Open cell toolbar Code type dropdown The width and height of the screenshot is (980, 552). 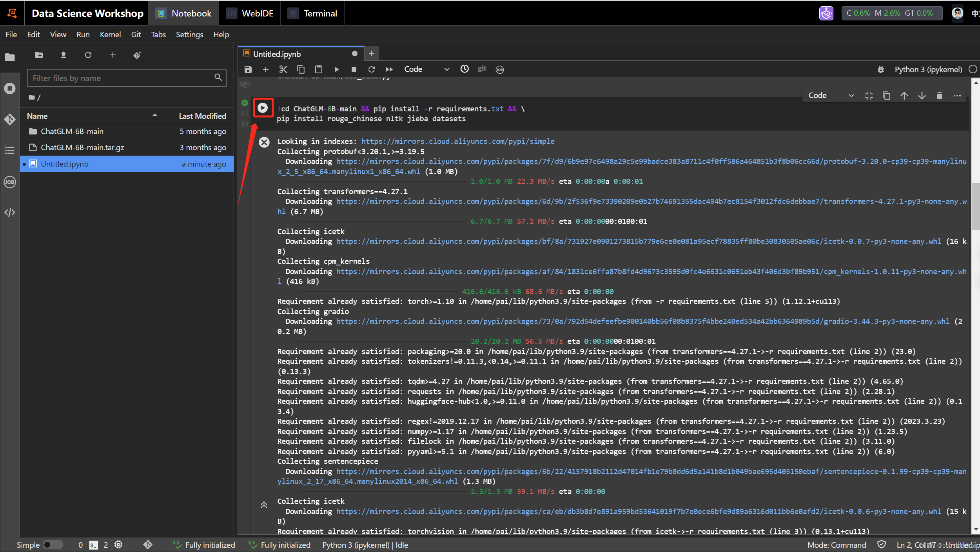point(831,96)
